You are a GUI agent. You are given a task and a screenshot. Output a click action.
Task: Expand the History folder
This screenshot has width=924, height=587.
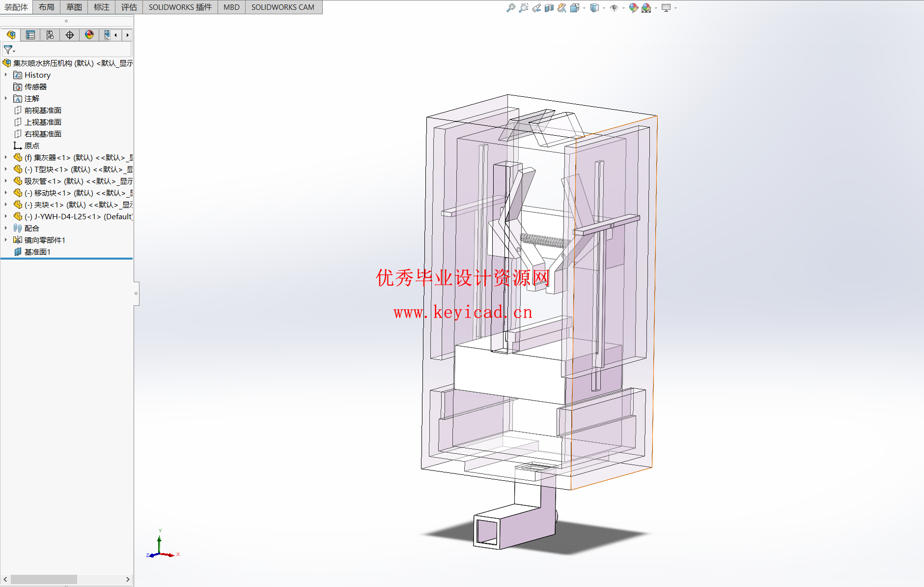6,75
